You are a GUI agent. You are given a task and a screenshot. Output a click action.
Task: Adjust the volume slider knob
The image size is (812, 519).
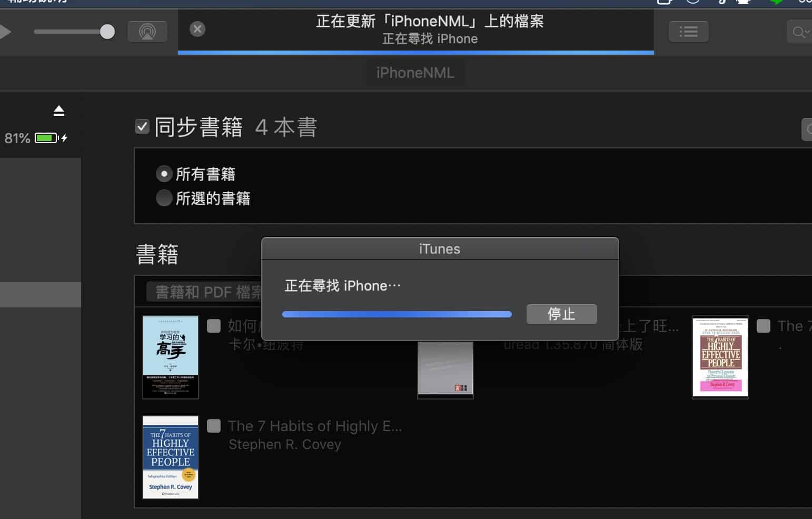[107, 32]
